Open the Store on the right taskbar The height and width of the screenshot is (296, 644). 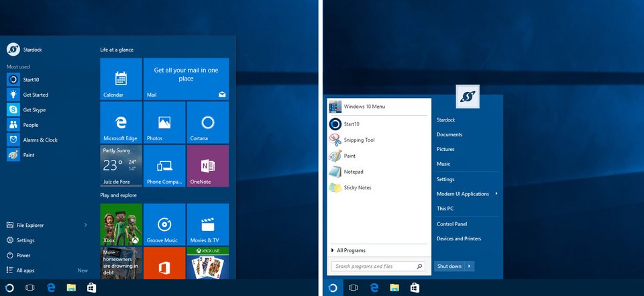415,288
